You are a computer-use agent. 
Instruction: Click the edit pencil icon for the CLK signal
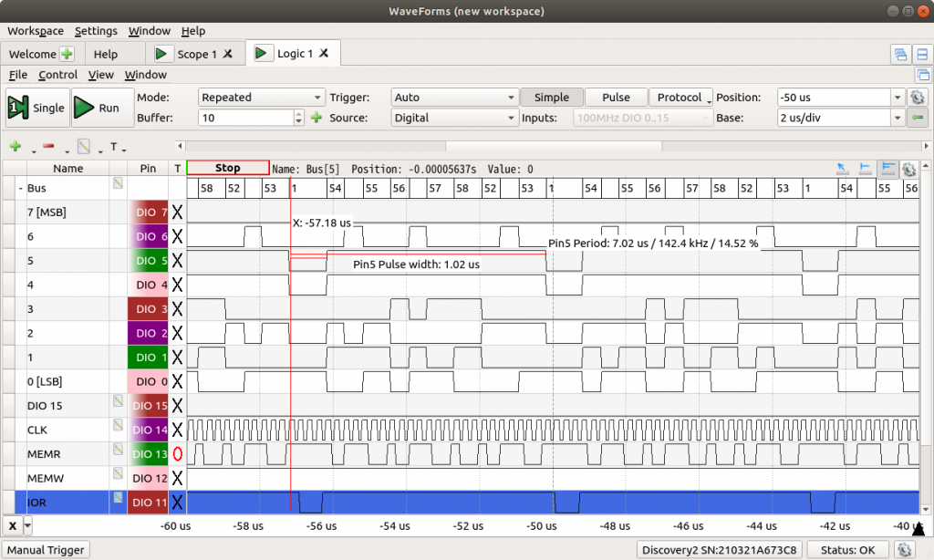pos(118,425)
